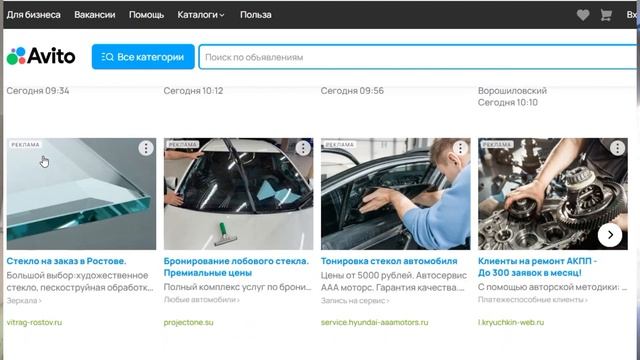640x360 pixels.
Task: Visit l.kryuchkin-web.ru site link
Action: pos(511,322)
